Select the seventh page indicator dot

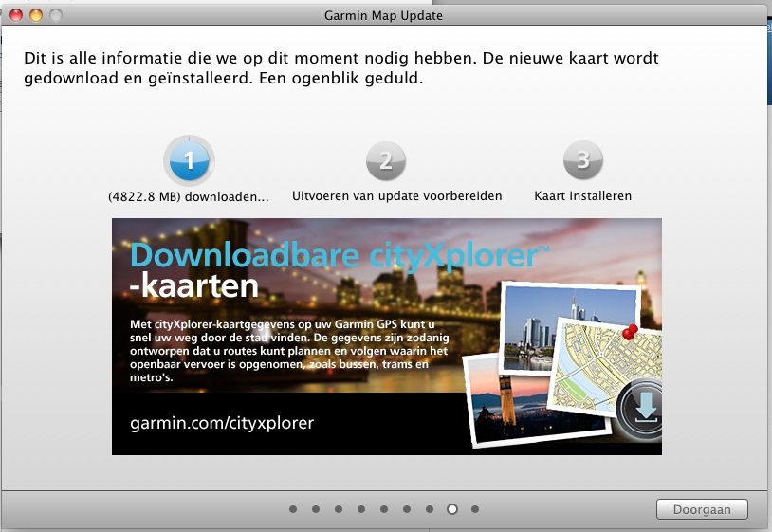pos(430,509)
